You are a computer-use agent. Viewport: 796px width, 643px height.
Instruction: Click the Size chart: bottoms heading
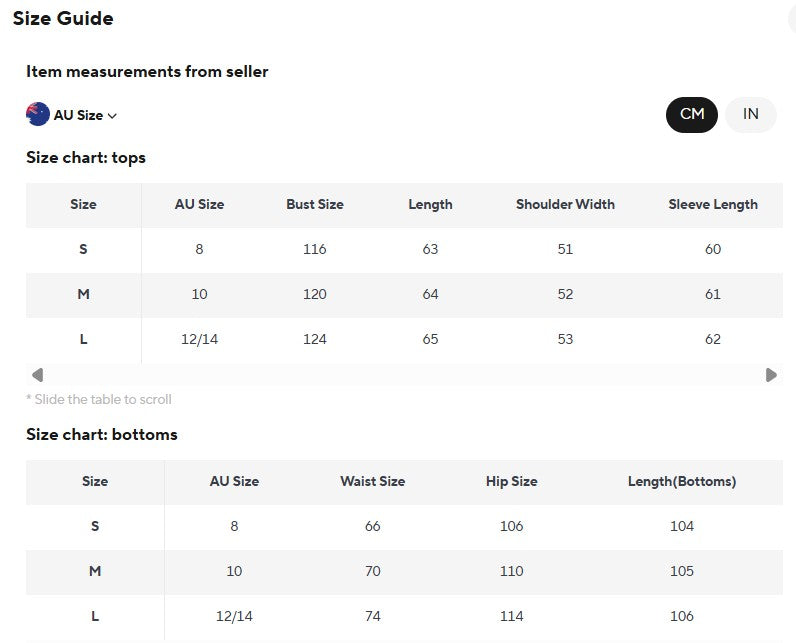coord(102,435)
